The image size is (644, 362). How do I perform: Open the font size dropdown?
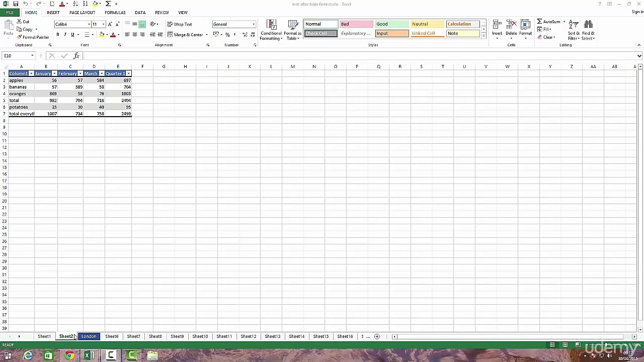(103, 24)
